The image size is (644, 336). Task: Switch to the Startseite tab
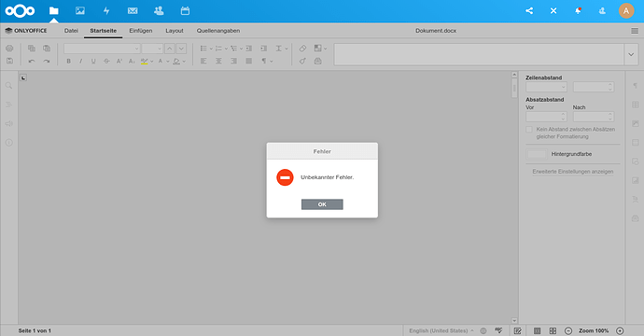(103, 31)
